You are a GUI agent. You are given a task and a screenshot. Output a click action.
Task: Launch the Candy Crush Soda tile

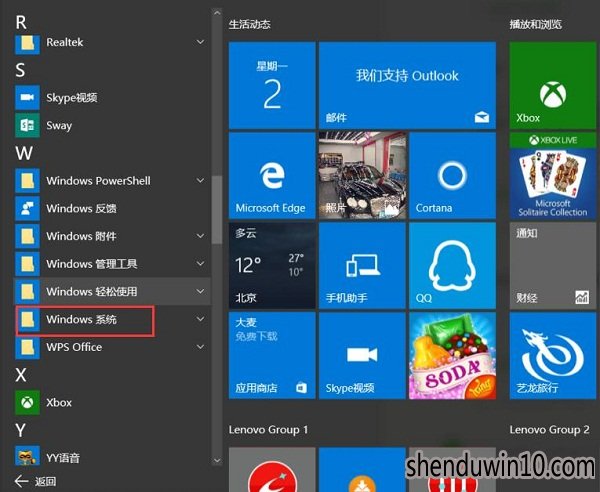[x=452, y=356]
